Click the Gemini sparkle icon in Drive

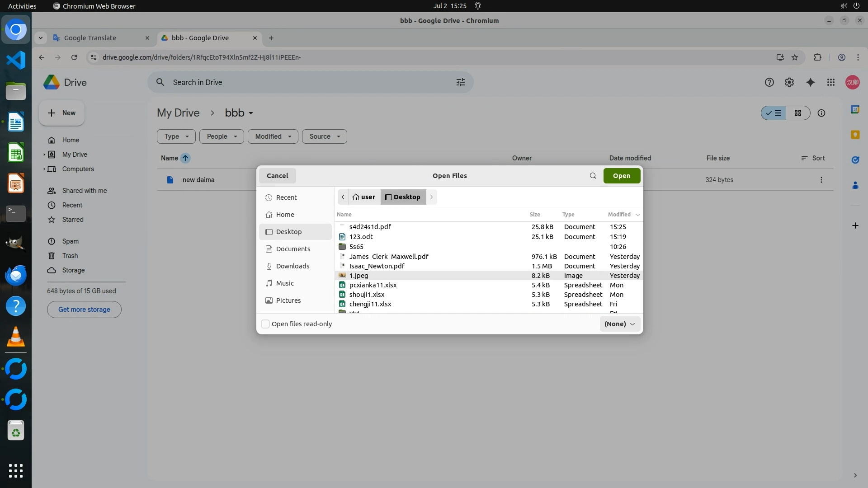point(810,82)
